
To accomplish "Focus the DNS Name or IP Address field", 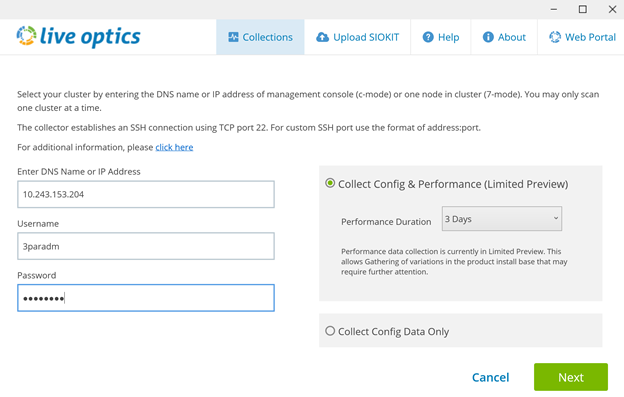I will [x=146, y=194].
